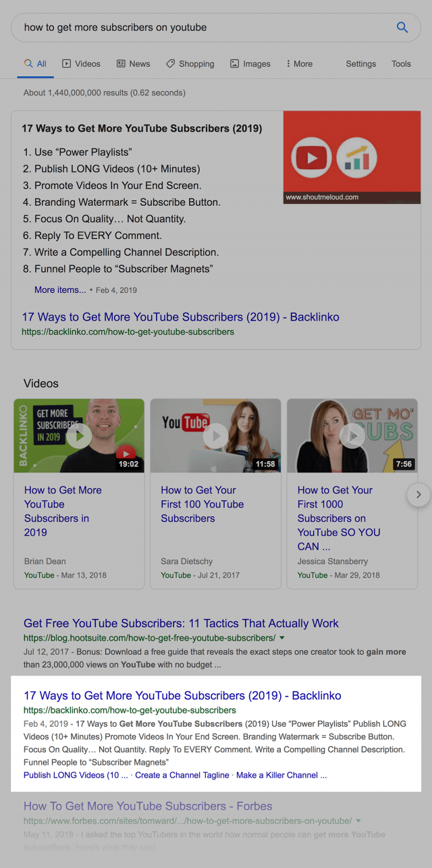432x868 pixels.
Task: Click the blue search magnifier icon
Action: [x=402, y=28]
